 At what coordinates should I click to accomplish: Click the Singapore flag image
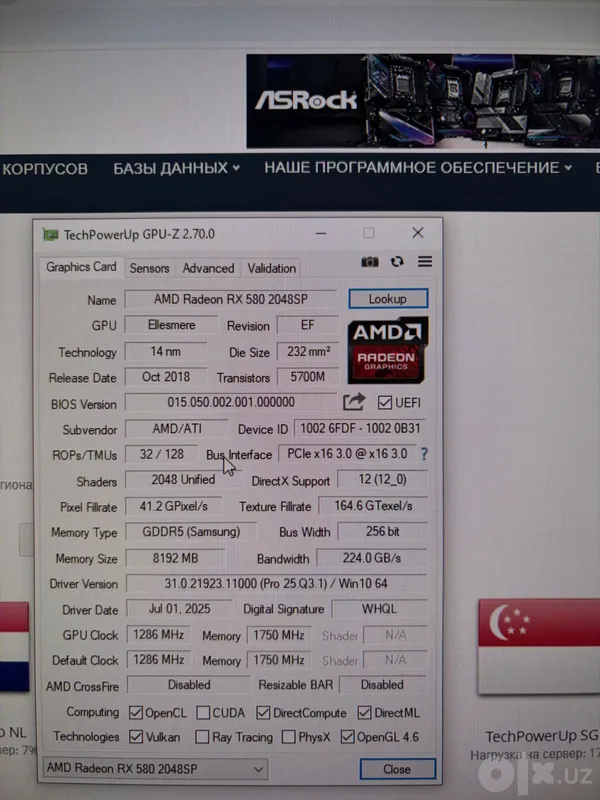tap(539, 646)
